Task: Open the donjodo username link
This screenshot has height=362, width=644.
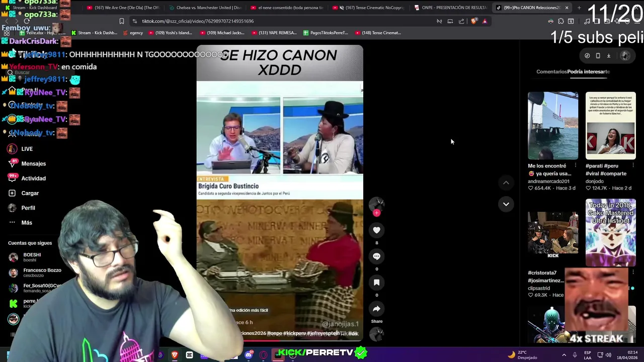Action: [594, 181]
